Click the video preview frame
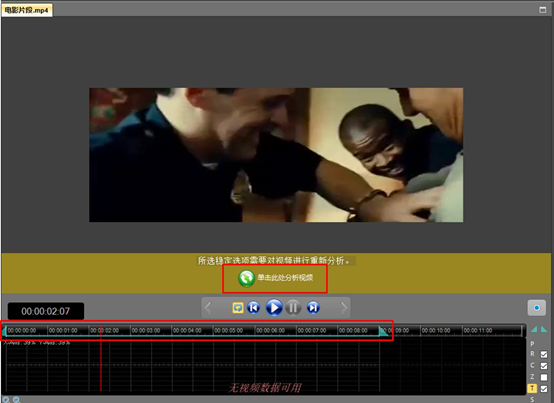The image size is (554, 403). coord(276,155)
